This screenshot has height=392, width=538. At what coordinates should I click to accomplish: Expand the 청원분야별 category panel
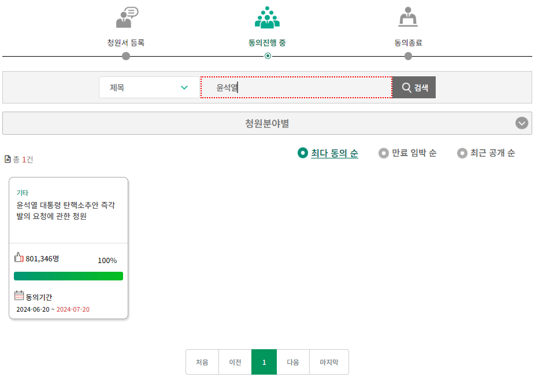266,123
